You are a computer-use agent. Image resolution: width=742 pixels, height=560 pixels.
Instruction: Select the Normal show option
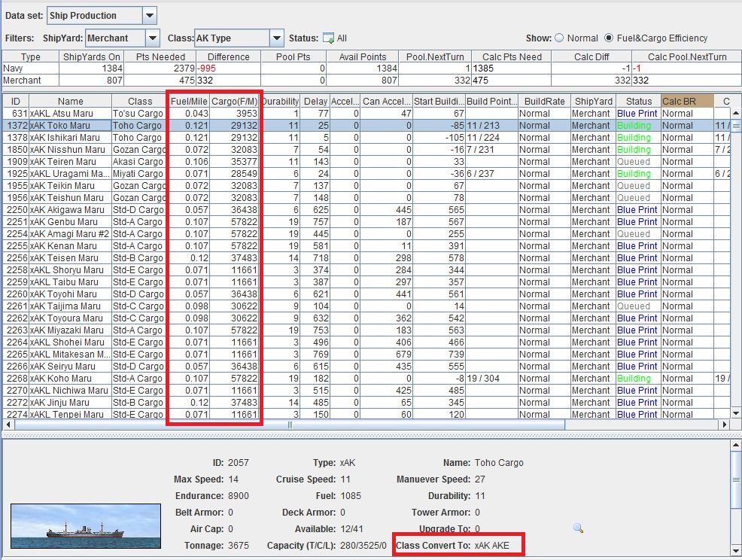(559, 38)
